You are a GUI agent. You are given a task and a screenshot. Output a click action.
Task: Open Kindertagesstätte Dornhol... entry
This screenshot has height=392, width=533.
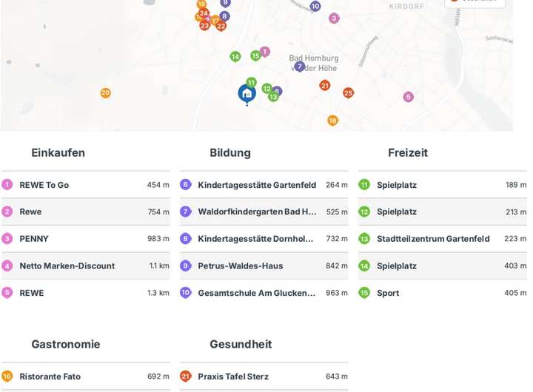point(264,239)
